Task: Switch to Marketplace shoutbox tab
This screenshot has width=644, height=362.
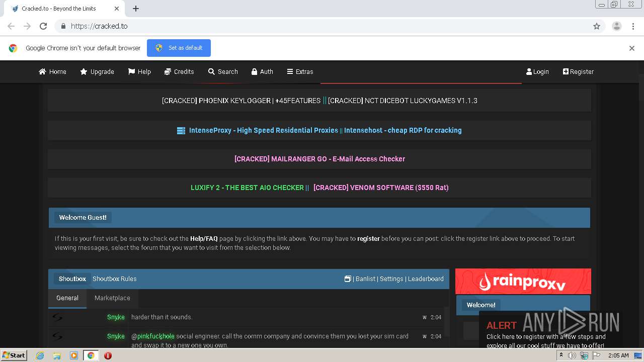Action: point(112,298)
